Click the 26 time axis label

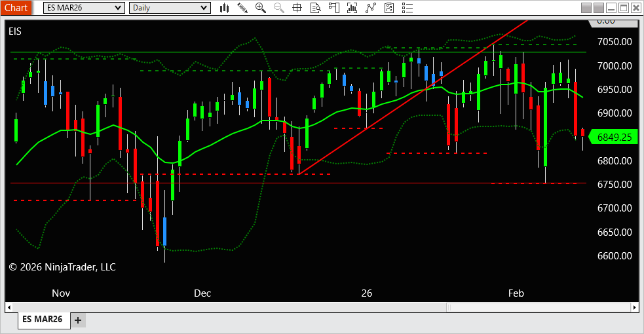(367, 293)
